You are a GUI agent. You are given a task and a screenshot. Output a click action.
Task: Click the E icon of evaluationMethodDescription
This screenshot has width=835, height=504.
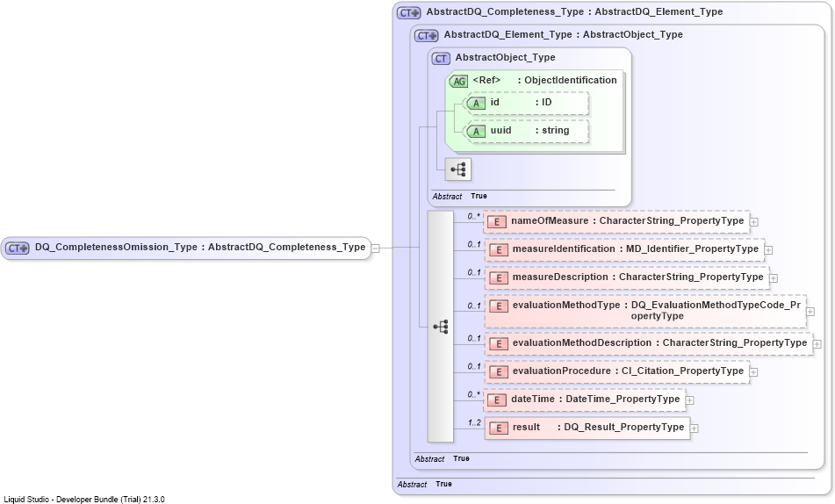pyautogui.click(x=499, y=344)
